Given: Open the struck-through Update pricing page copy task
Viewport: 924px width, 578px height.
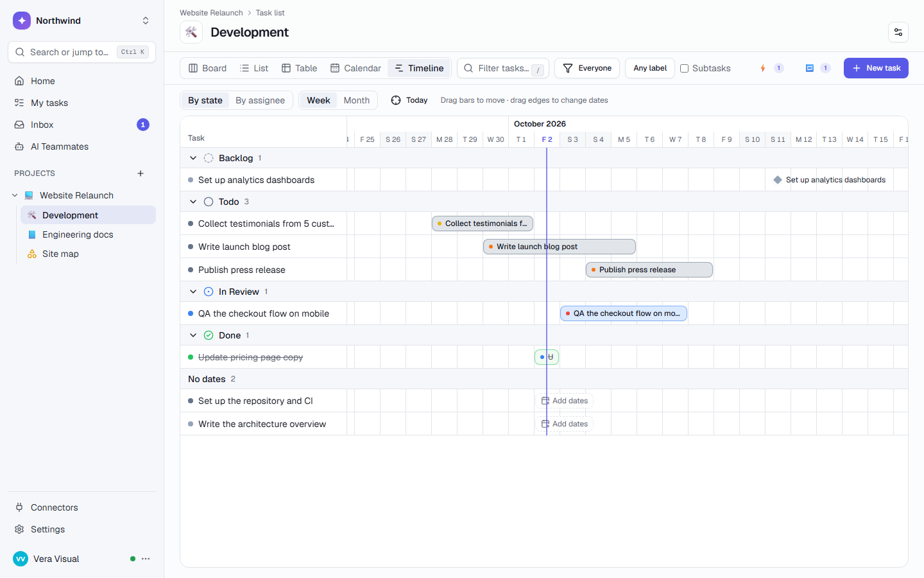Looking at the screenshot, I should click(x=264, y=357).
